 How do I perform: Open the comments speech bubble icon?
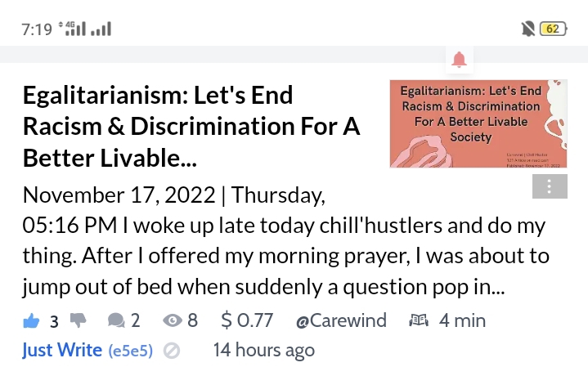tap(116, 321)
